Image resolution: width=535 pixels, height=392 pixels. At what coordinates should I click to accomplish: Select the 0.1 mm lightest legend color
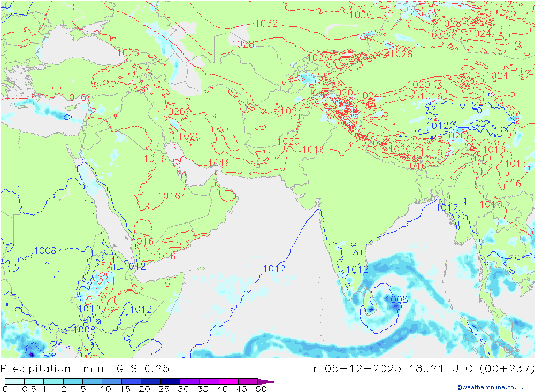(x=14, y=381)
